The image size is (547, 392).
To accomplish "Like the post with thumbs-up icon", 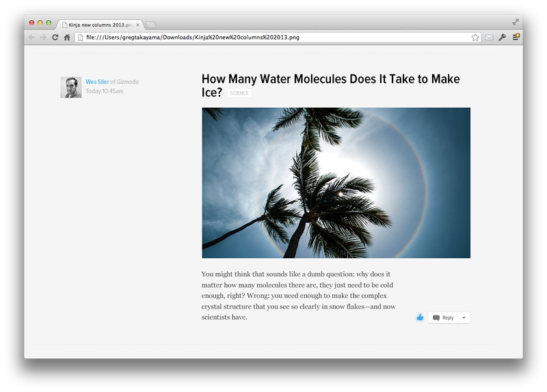I will point(420,317).
